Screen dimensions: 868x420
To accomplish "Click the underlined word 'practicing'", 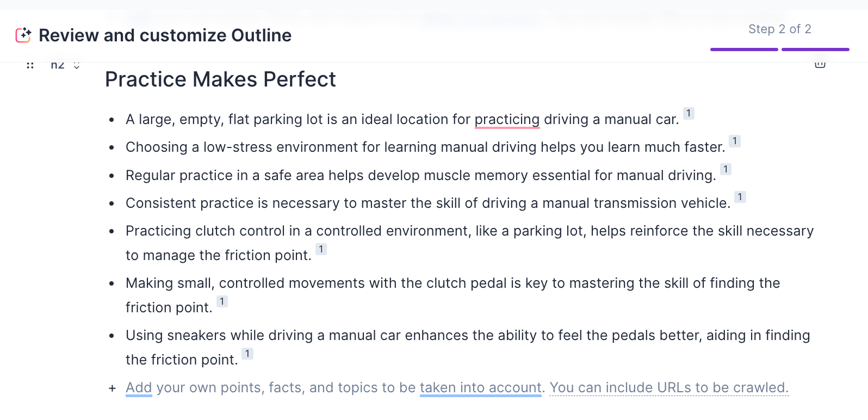I will pyautogui.click(x=507, y=119).
